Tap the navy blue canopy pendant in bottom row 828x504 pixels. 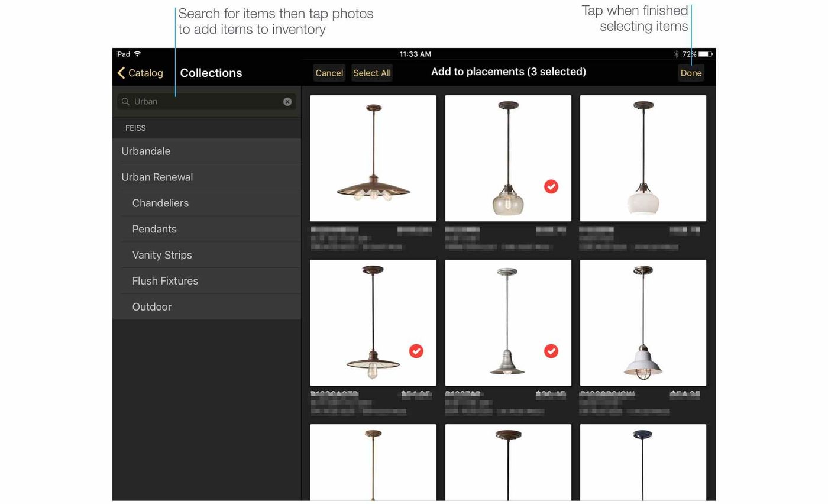(x=643, y=463)
